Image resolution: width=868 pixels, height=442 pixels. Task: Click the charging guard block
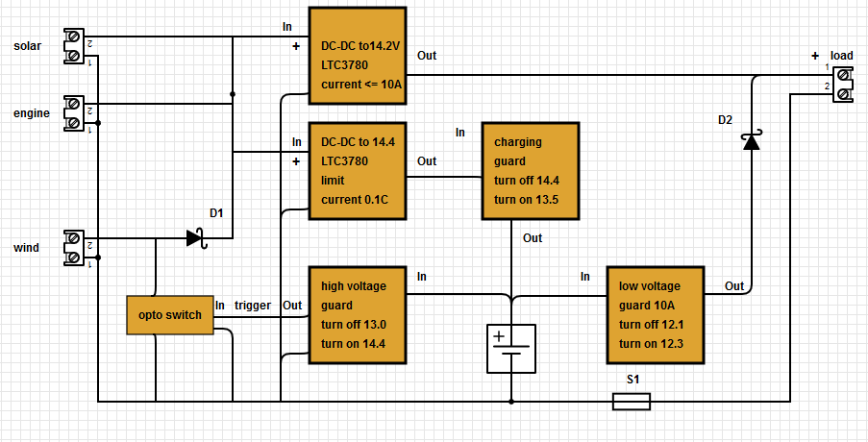tap(532, 170)
